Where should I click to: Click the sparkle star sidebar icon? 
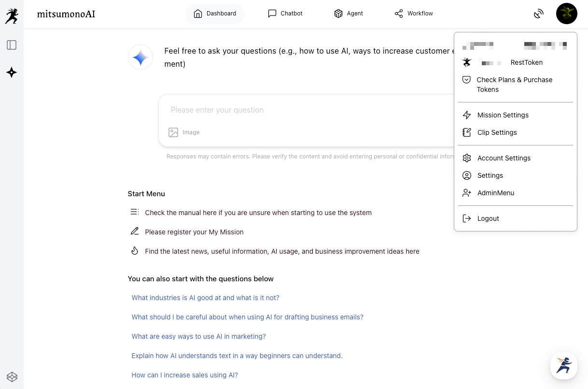click(12, 72)
